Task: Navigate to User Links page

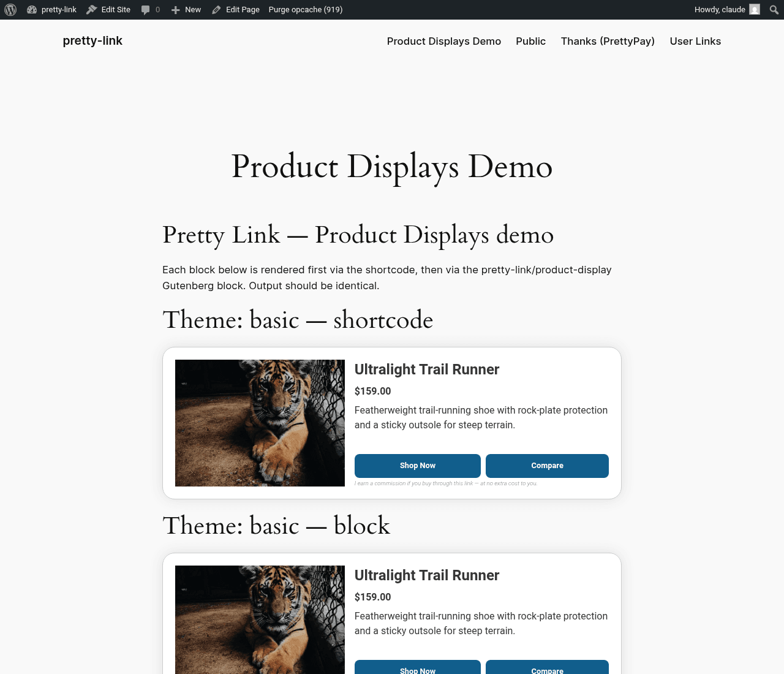Action: coord(695,41)
